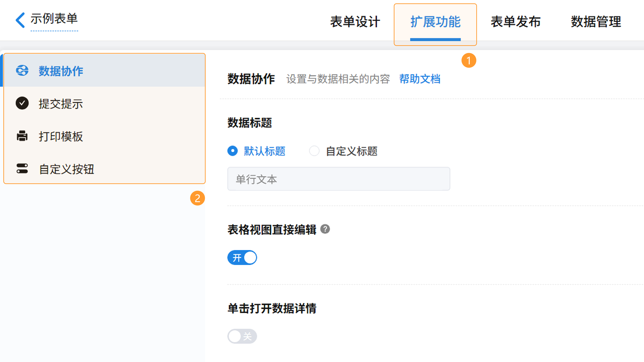Click the 自定义按钮 toggle-style icon
Viewport: 644px width, 362px height.
[x=22, y=169]
